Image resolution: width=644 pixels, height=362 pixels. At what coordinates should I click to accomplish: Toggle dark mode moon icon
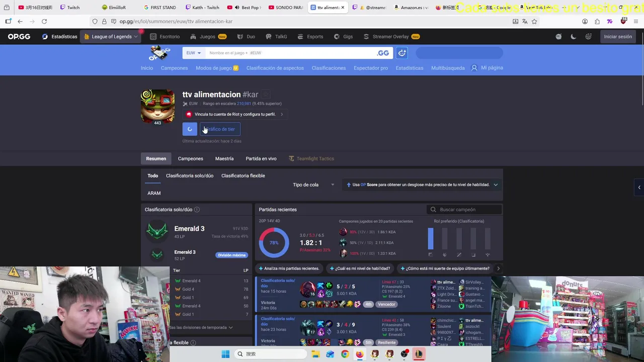(x=574, y=37)
